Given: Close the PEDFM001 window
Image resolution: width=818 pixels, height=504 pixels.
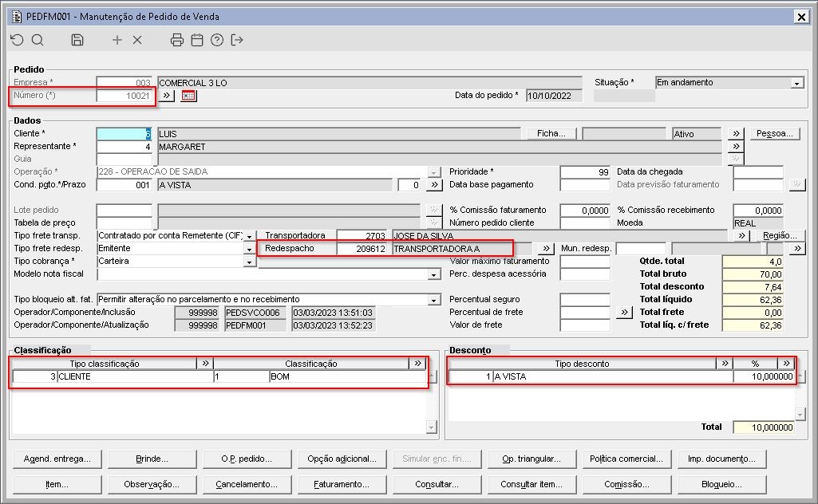Looking at the screenshot, I should coord(801,17).
